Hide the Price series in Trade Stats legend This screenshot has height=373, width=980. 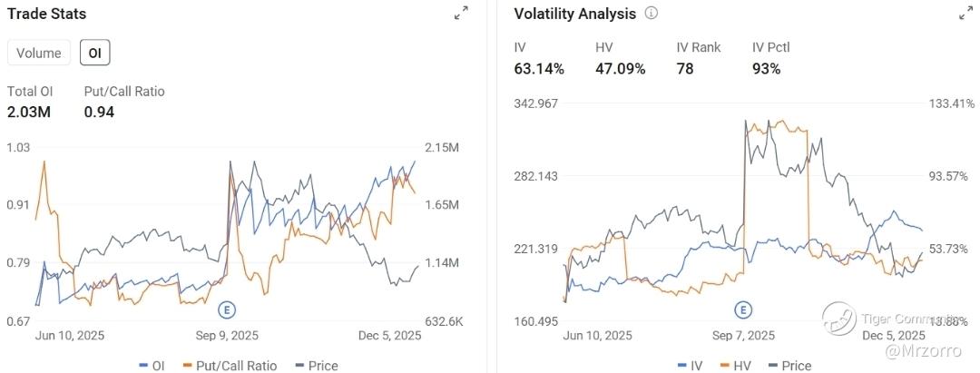tap(315, 366)
